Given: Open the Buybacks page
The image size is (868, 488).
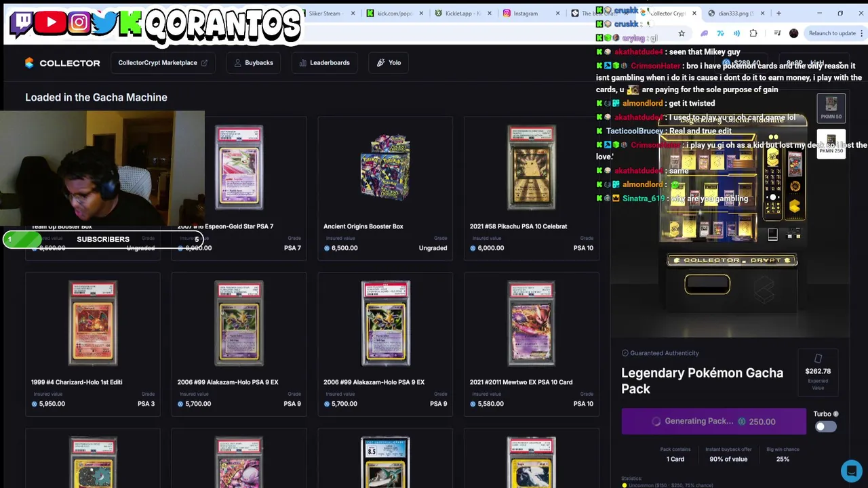Looking at the screenshot, I should pyautogui.click(x=253, y=62).
